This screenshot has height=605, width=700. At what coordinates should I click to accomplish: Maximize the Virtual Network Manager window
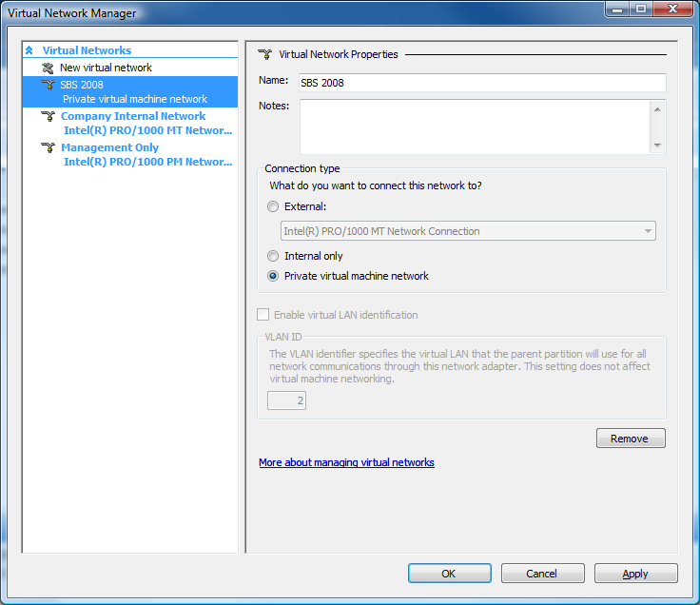[641, 9]
